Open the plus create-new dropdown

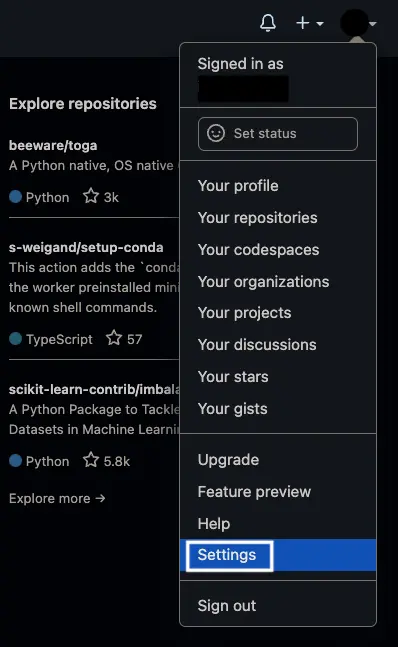click(x=310, y=23)
